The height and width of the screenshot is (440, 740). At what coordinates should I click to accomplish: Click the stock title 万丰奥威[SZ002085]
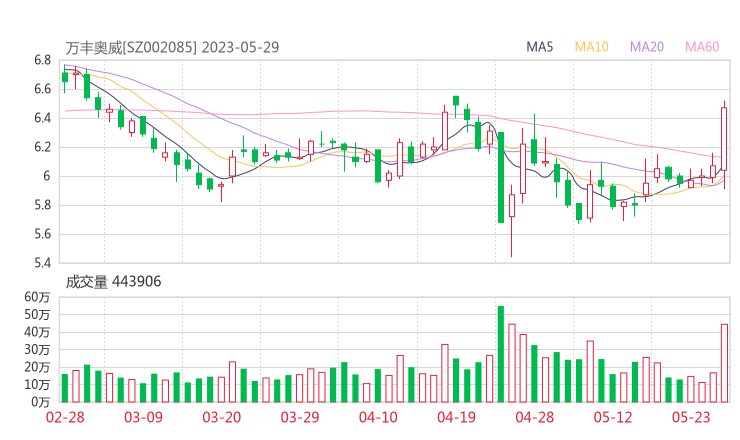(x=131, y=47)
